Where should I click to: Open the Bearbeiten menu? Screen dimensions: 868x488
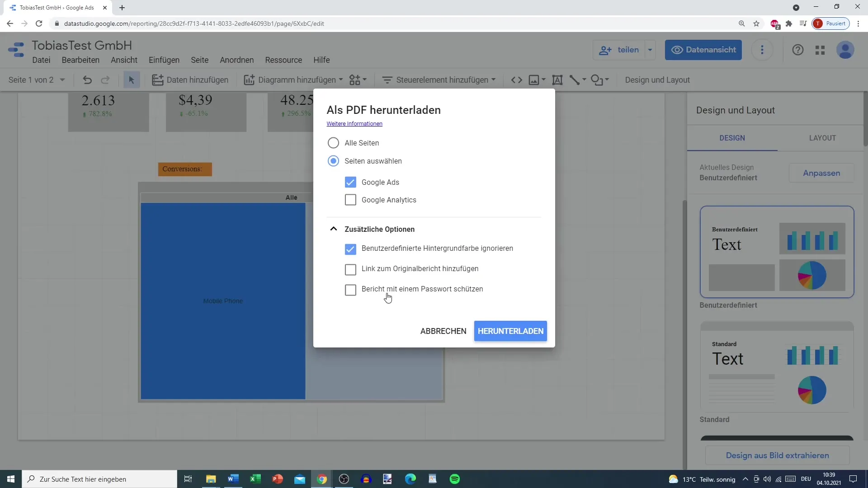[x=80, y=60]
